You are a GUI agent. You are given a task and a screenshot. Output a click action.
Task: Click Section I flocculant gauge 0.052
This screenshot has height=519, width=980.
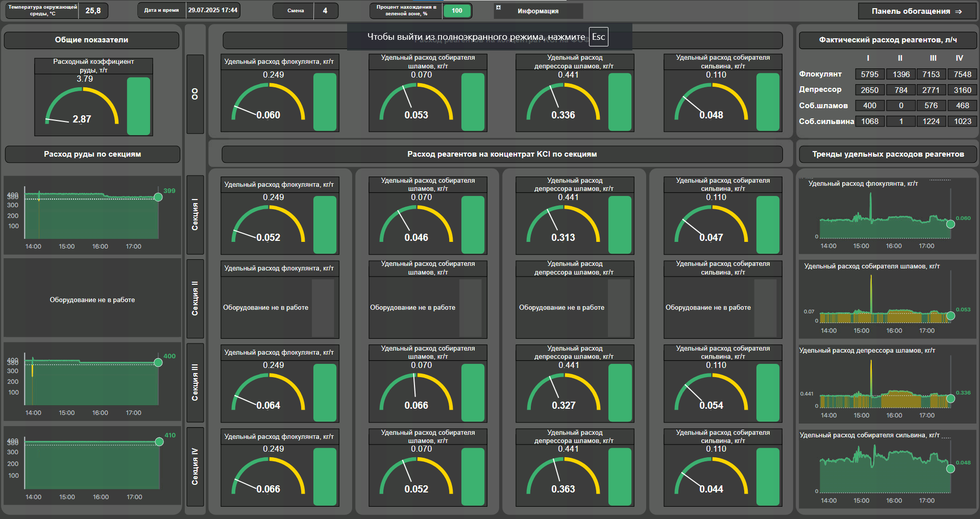pyautogui.click(x=267, y=225)
